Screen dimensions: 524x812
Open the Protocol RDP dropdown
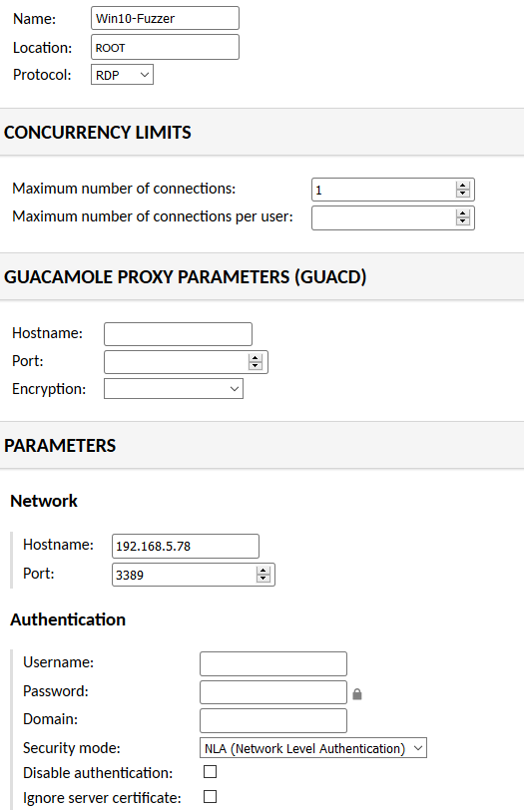[x=122, y=75]
